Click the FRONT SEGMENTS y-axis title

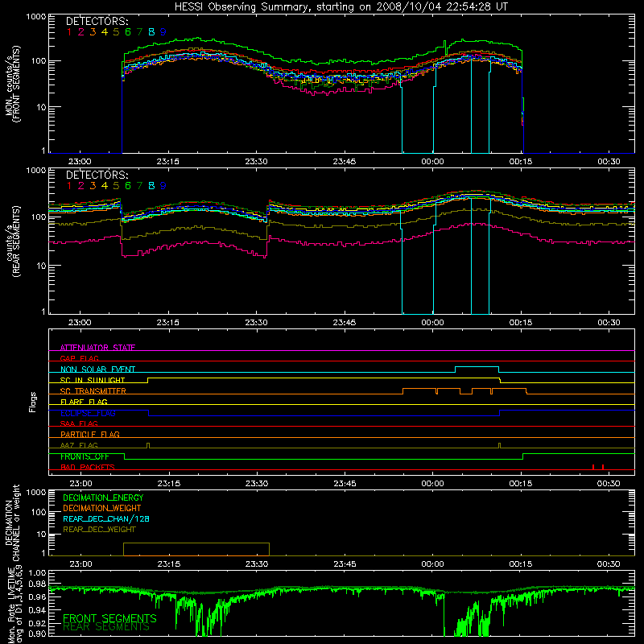pos(13,85)
